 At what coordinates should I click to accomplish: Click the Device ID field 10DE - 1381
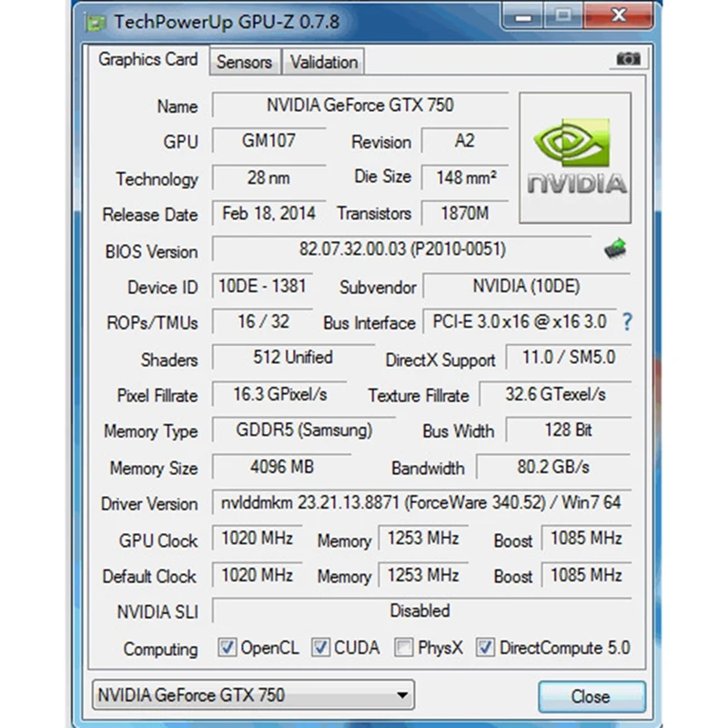click(262, 286)
